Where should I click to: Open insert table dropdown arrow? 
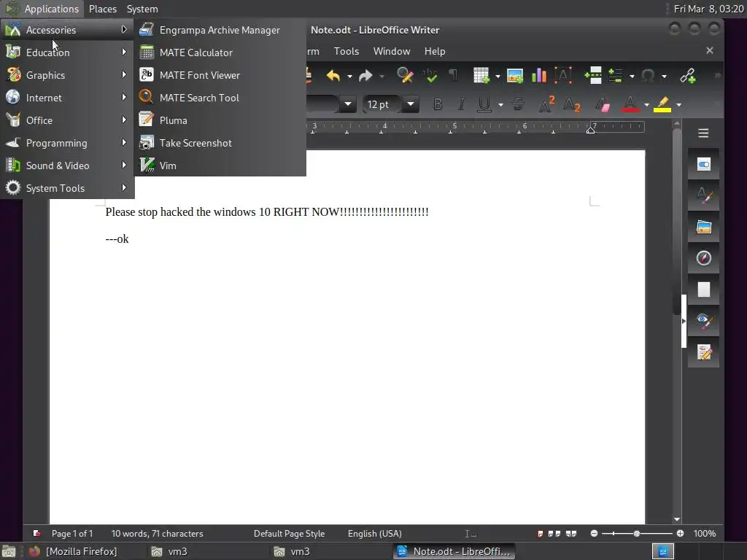(498, 76)
